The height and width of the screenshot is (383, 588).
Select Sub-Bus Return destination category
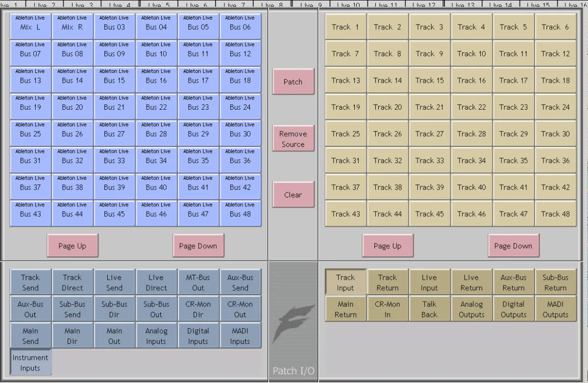point(555,283)
